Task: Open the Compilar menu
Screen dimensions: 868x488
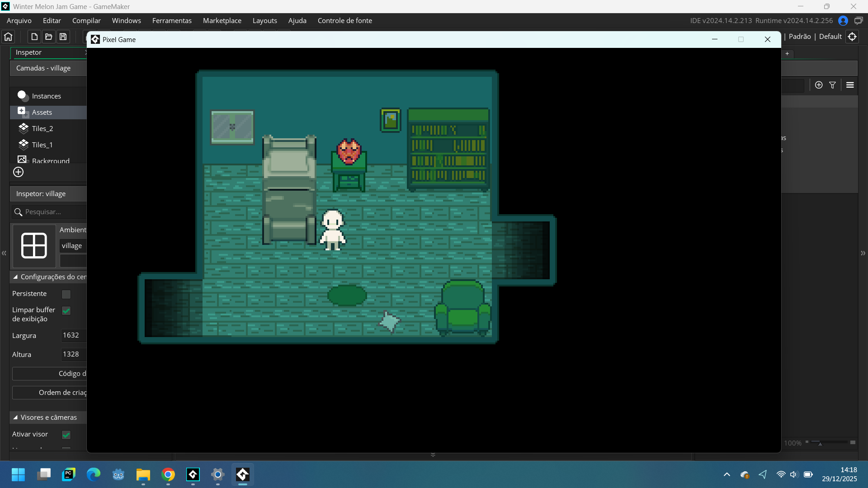Action: 86,21
